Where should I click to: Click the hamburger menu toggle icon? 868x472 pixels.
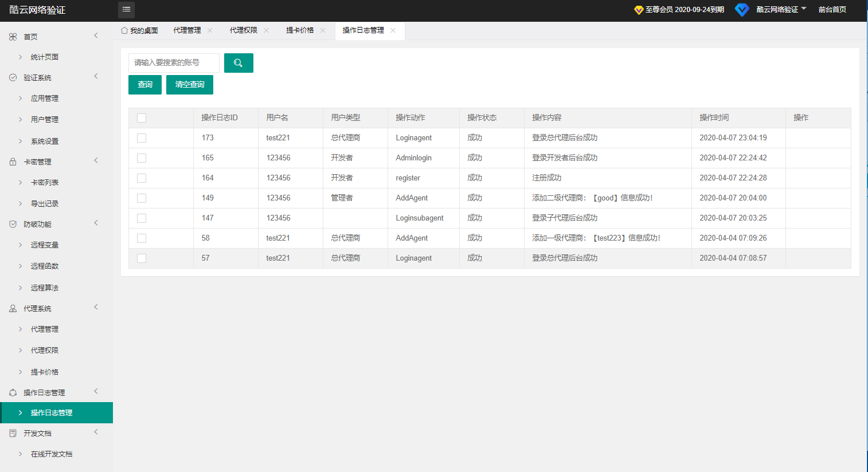[126, 10]
